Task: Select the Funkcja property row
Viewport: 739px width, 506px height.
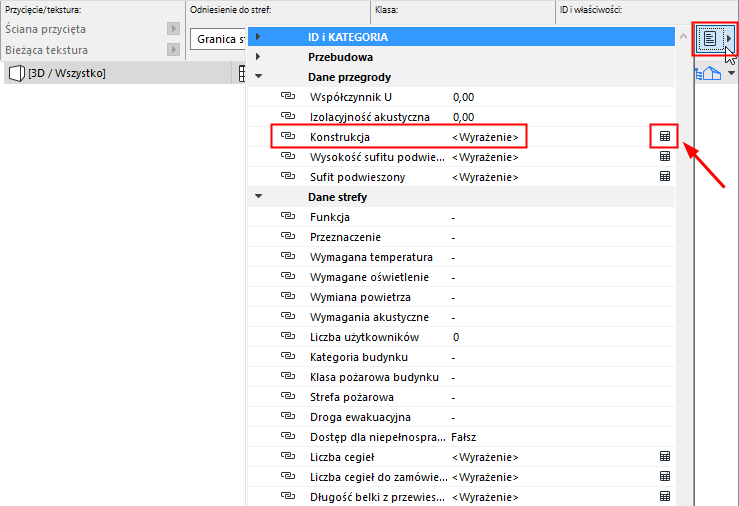Action: [461, 217]
